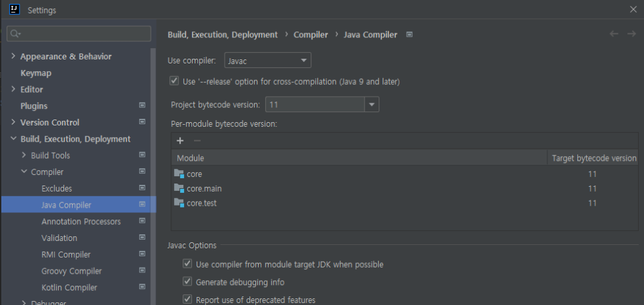Screen dimensions: 644x305
Task: Add a module with the plus icon
Action: tap(180, 141)
